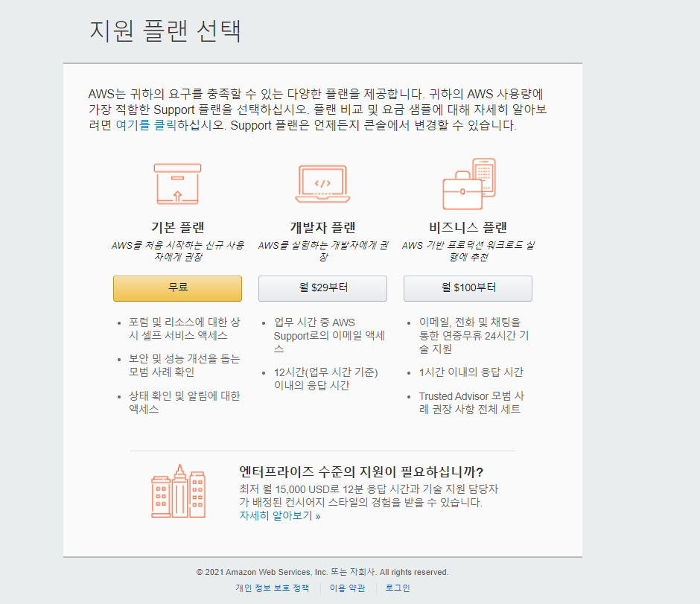Click the Basic plan box icon

coord(177,183)
